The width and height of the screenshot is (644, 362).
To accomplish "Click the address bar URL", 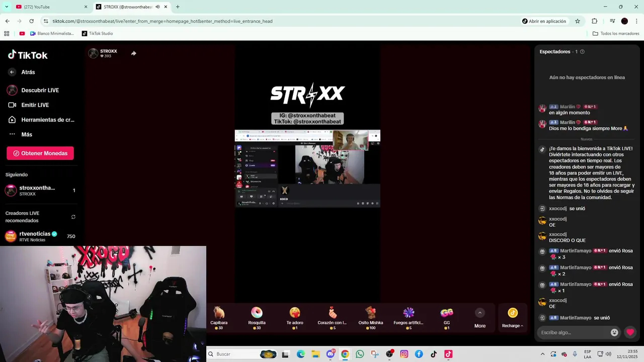I will click(x=163, y=21).
